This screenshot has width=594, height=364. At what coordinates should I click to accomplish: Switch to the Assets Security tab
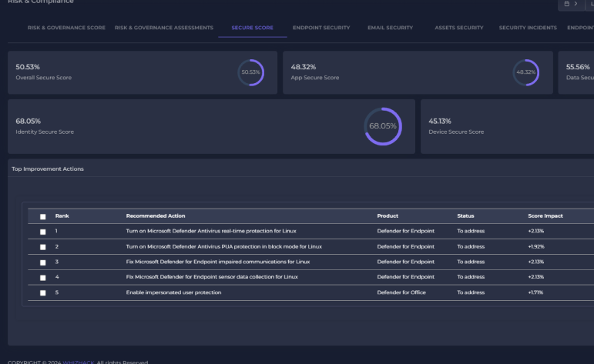(459, 28)
